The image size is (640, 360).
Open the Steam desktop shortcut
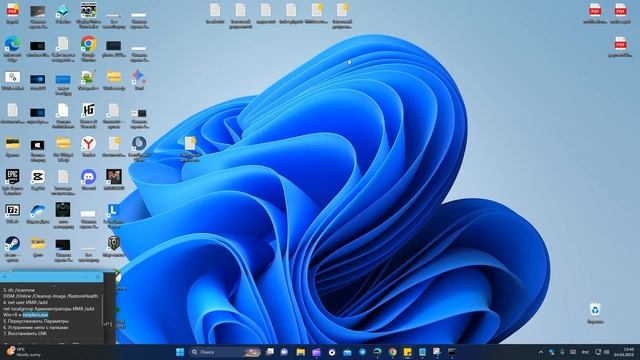coord(12,244)
